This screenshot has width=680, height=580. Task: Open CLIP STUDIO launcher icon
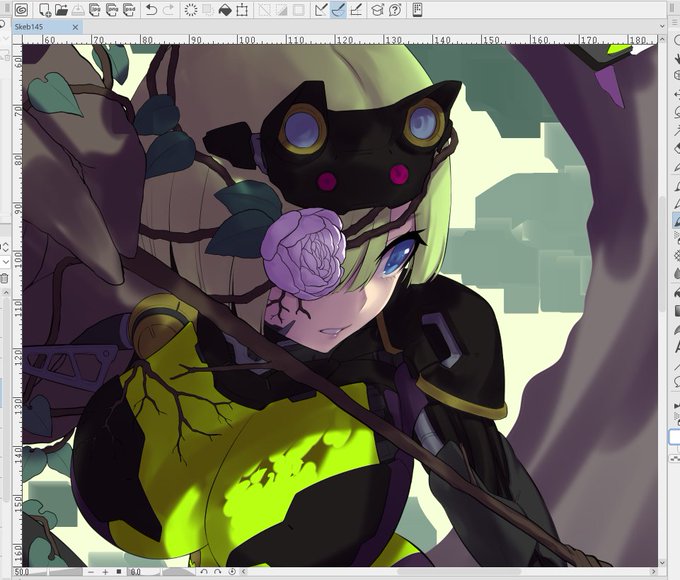(x=21, y=10)
